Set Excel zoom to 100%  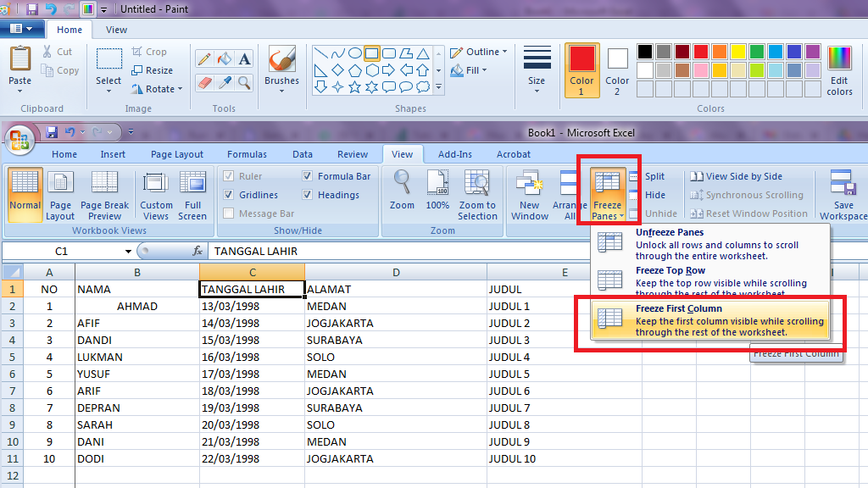tap(437, 190)
